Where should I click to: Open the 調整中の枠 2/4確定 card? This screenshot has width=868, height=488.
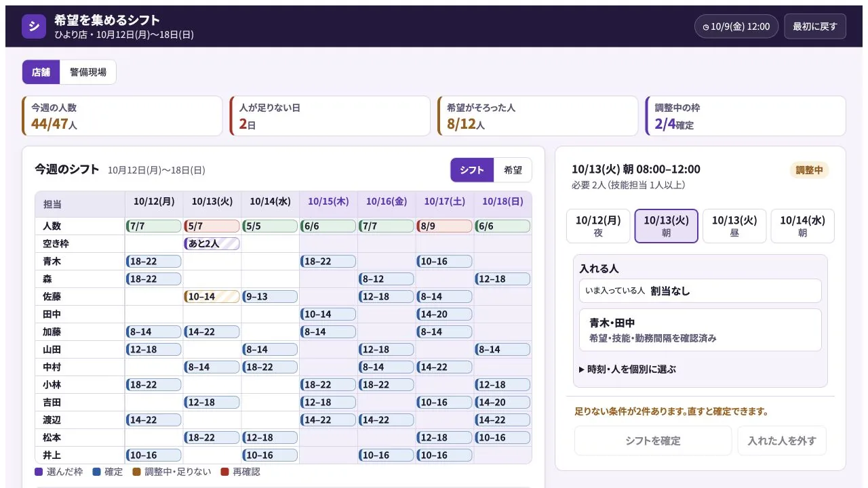(745, 116)
